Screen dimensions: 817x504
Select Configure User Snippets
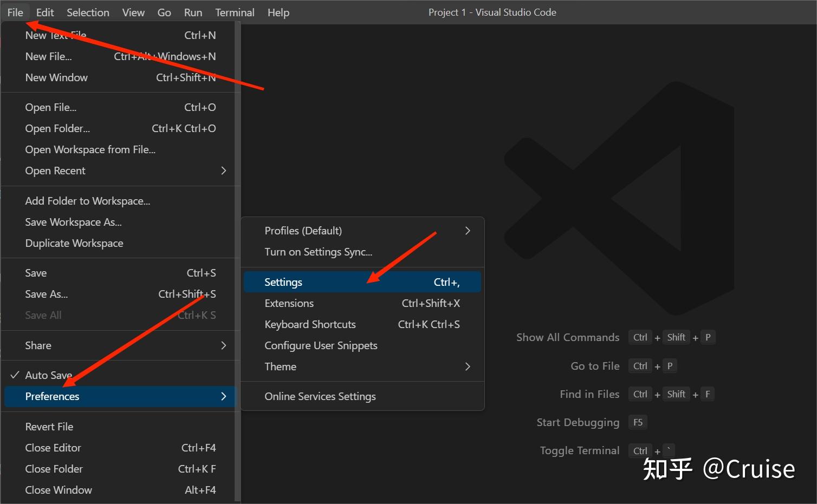point(321,345)
